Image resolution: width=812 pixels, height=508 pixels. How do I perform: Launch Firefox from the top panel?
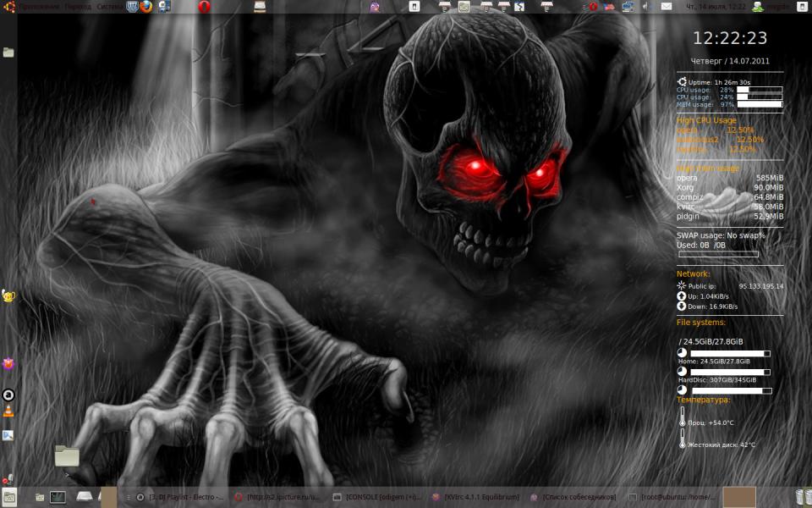click(146, 7)
